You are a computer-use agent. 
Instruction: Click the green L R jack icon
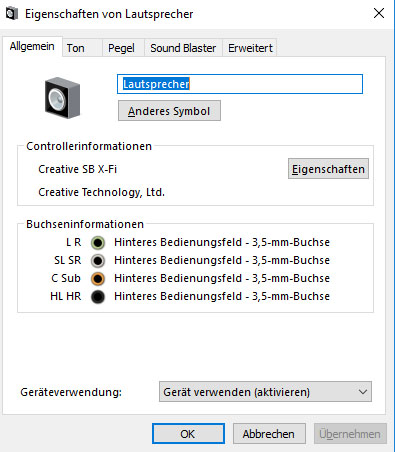[98, 243]
